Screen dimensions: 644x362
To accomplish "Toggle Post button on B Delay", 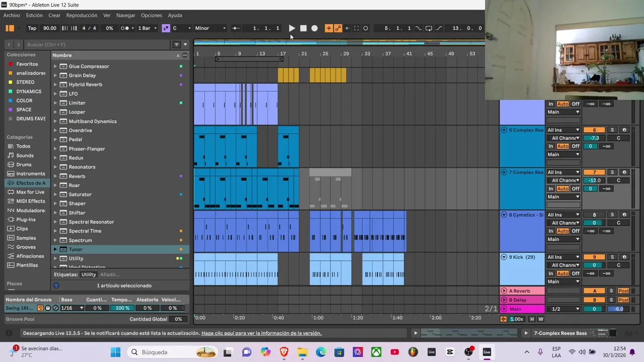I will point(623,300).
